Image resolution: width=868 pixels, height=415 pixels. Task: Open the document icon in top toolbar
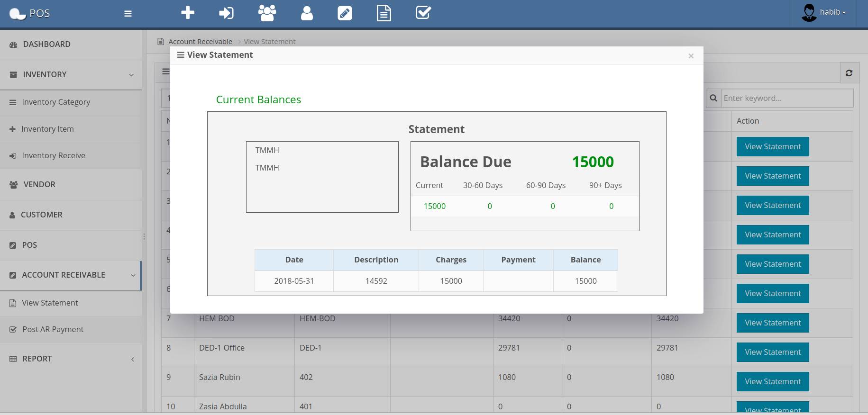click(x=384, y=13)
